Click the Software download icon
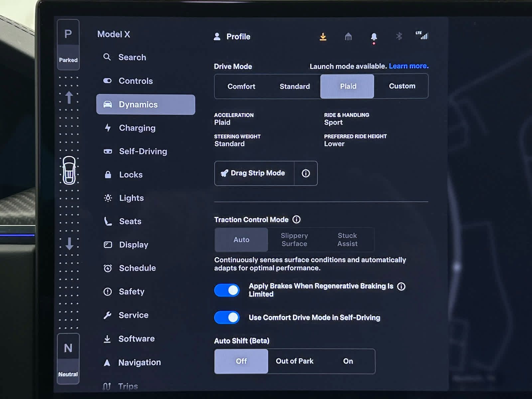Viewport: 532px width, 399px height. [107, 339]
